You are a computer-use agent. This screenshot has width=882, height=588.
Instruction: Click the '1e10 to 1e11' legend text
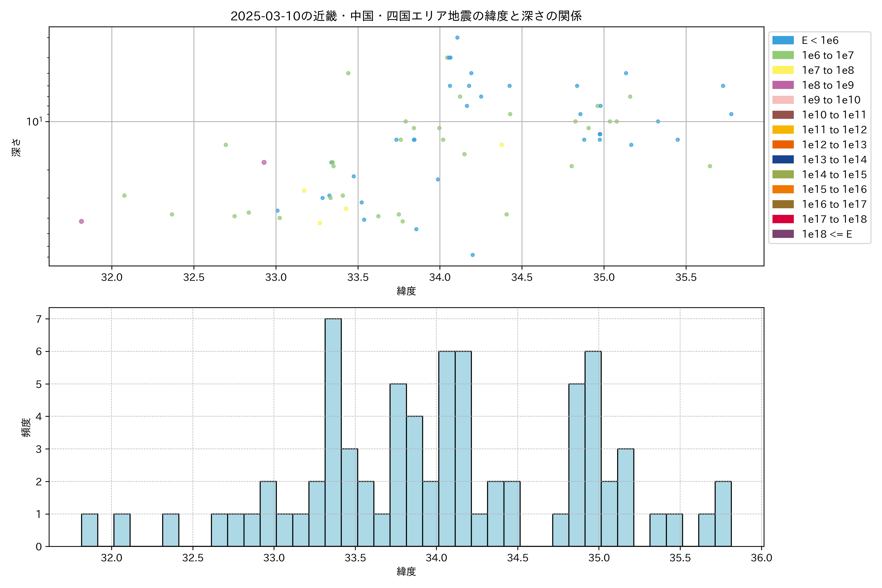coord(834,115)
